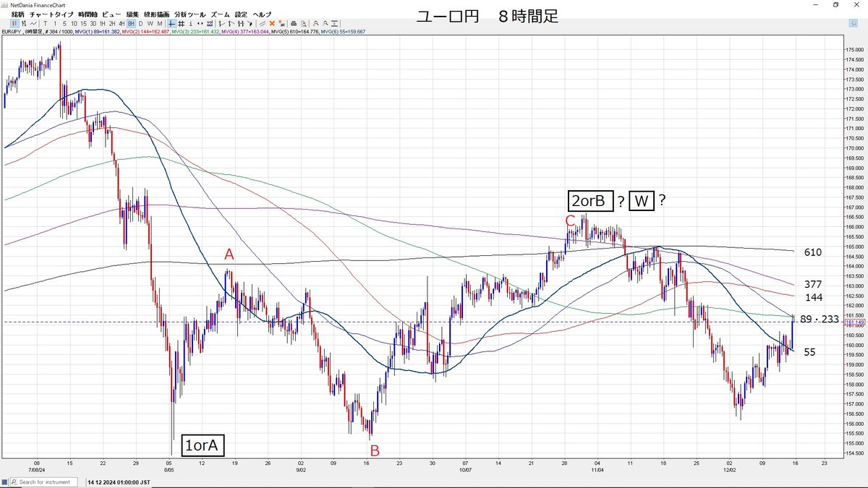Switch to 4H timeframe
This screenshot has width=868, height=488.
click(x=122, y=24)
